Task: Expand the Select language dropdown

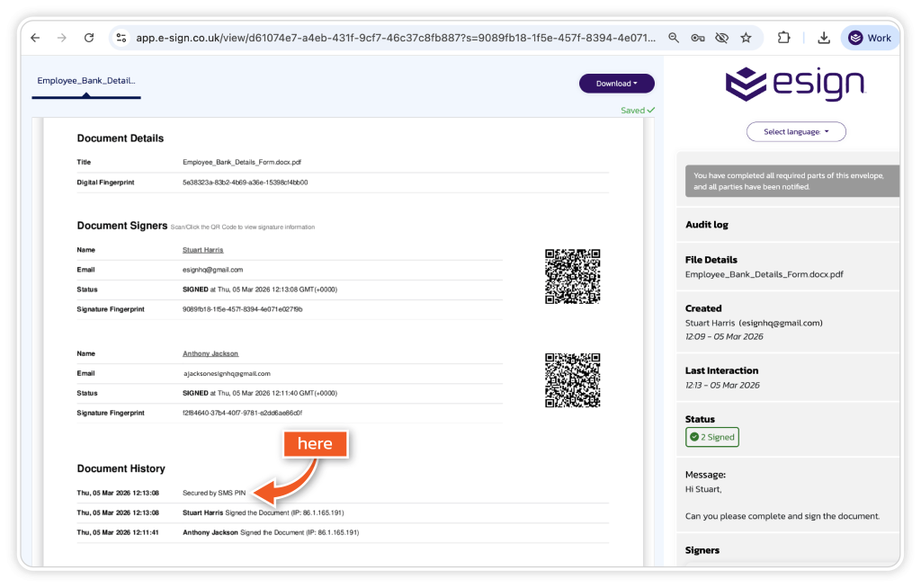Action: (796, 132)
